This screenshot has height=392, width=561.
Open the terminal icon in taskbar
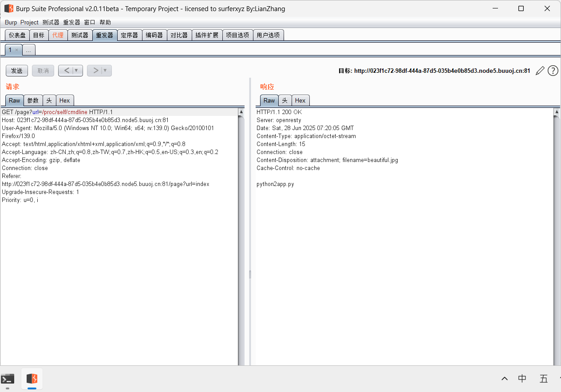8,379
